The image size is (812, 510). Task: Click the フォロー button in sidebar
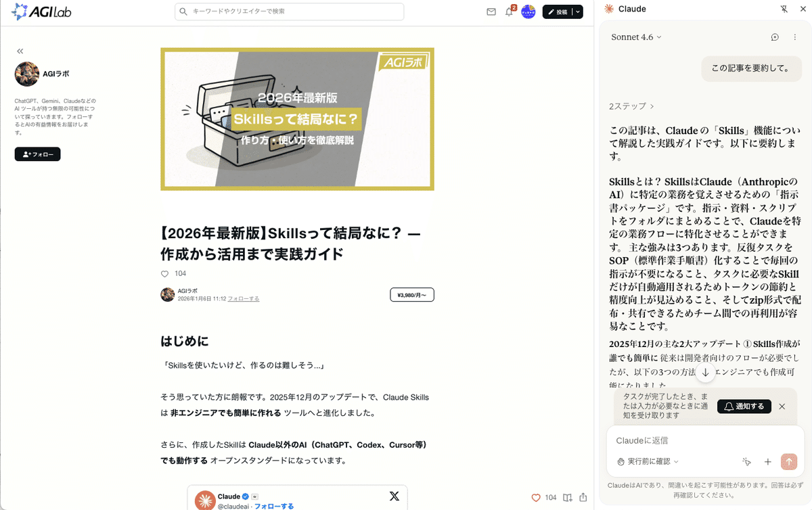[38, 154]
